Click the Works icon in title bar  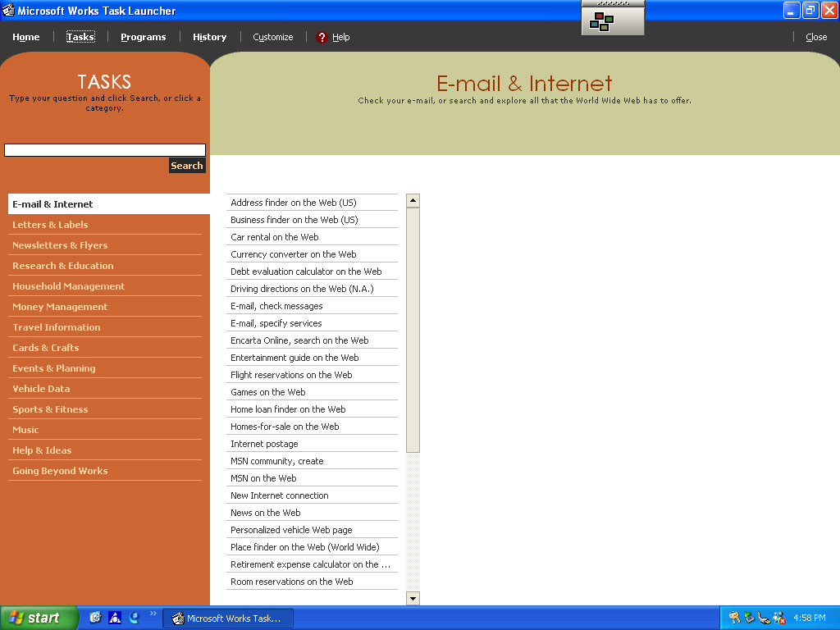(8, 11)
